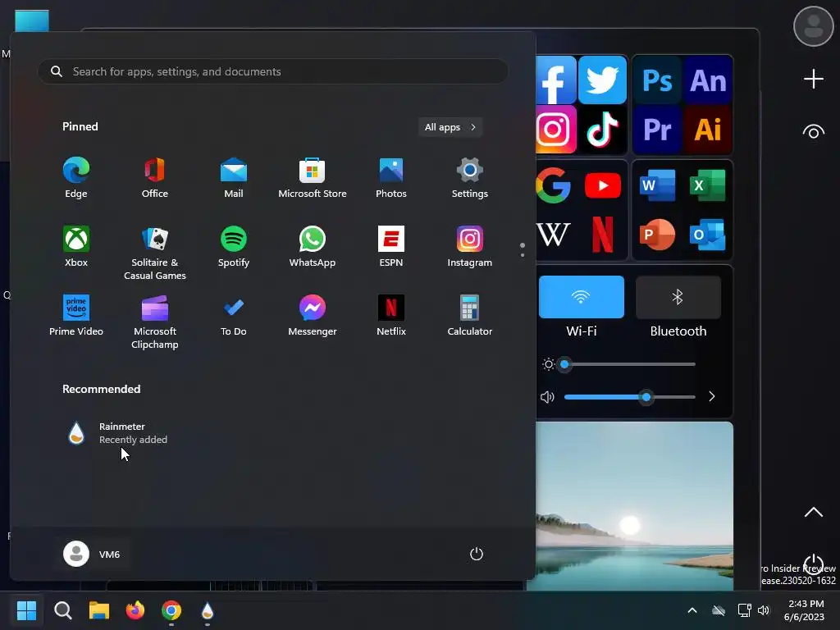Toggle Wi-Fi off
Image resolution: width=840 pixels, height=630 pixels.
click(582, 297)
